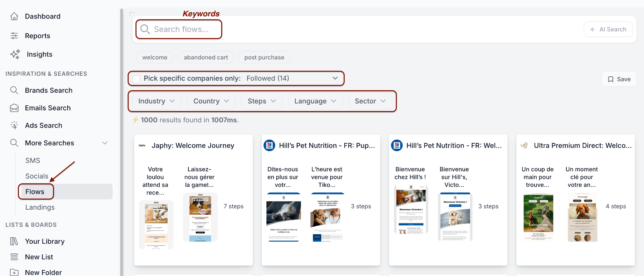
Task: Open the 'Bienvenue chez Hill's !' email thumbnail
Action: pyautogui.click(x=411, y=210)
